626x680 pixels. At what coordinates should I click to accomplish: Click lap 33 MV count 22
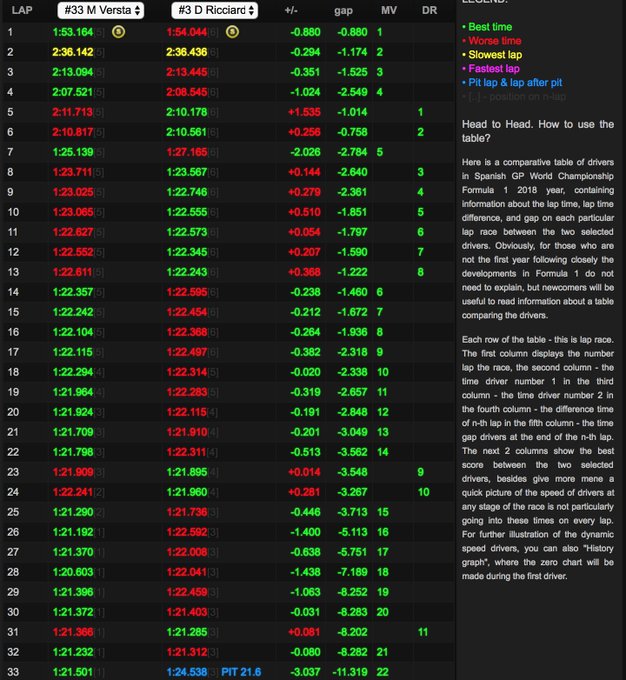click(383, 672)
